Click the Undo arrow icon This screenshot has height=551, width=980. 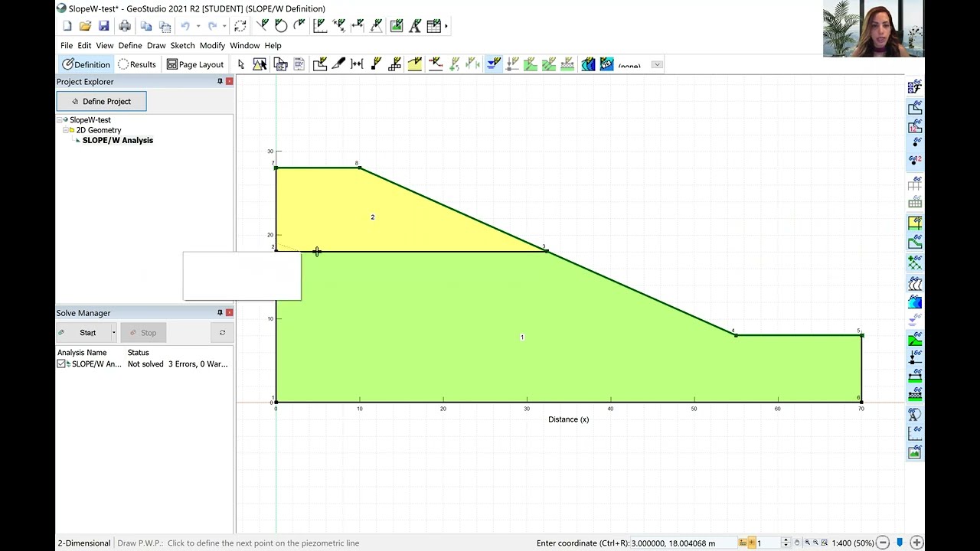tap(185, 26)
